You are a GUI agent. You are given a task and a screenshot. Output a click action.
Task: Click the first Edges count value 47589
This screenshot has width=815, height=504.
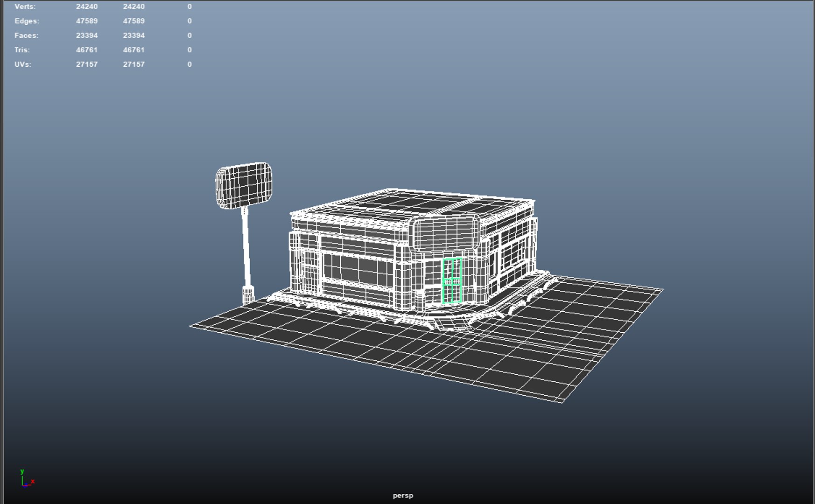pyautogui.click(x=87, y=21)
